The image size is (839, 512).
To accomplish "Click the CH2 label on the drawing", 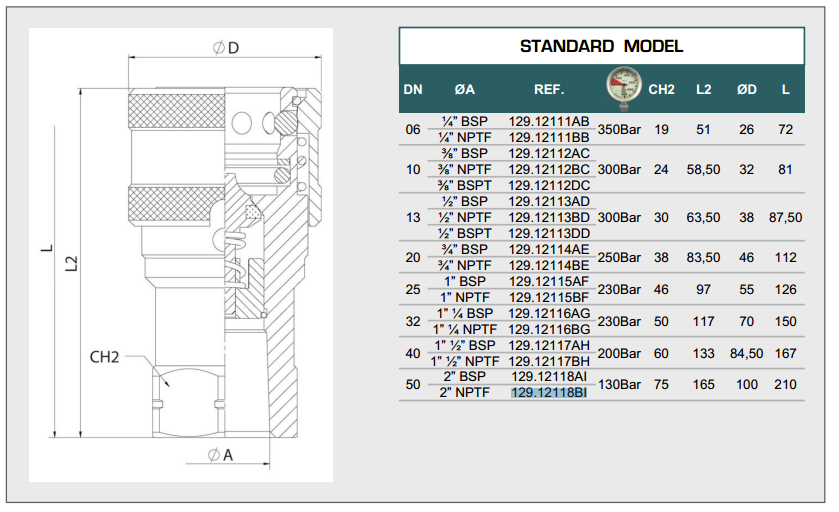I will tap(106, 357).
